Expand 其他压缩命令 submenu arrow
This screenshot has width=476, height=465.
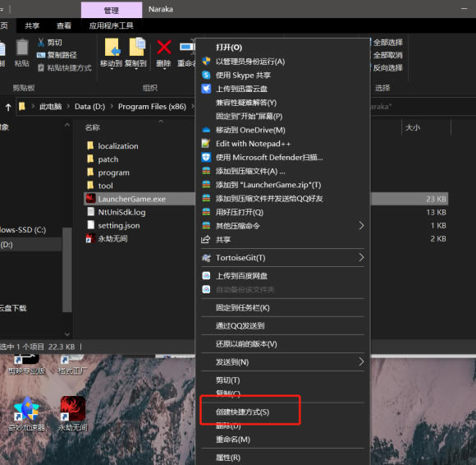coord(361,225)
